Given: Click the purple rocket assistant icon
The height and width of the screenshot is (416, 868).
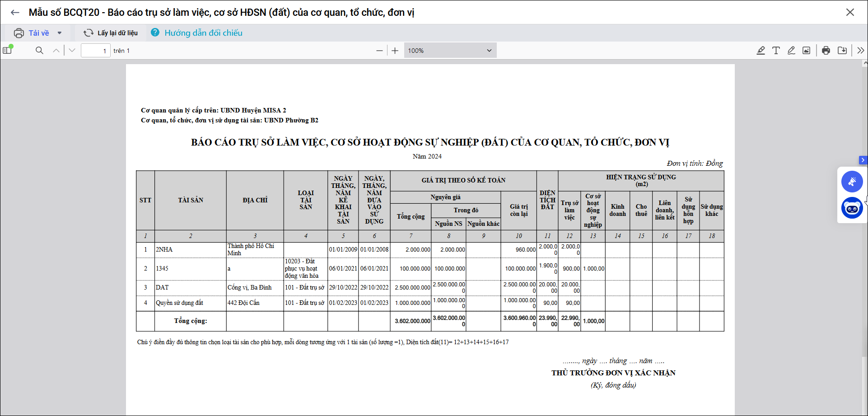Looking at the screenshot, I should point(852,182).
